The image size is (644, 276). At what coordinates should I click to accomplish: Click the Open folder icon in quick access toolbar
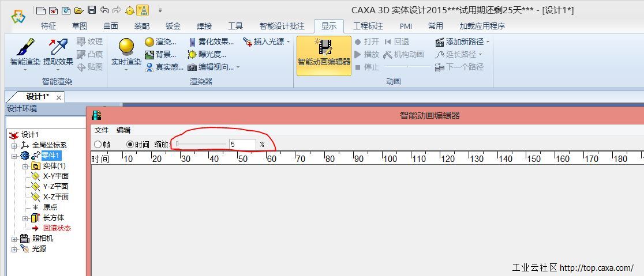click(79, 10)
